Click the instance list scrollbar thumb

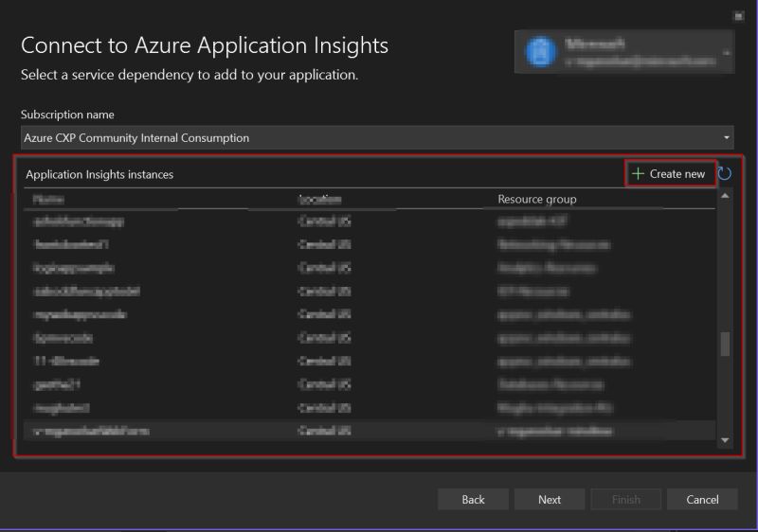pos(726,344)
